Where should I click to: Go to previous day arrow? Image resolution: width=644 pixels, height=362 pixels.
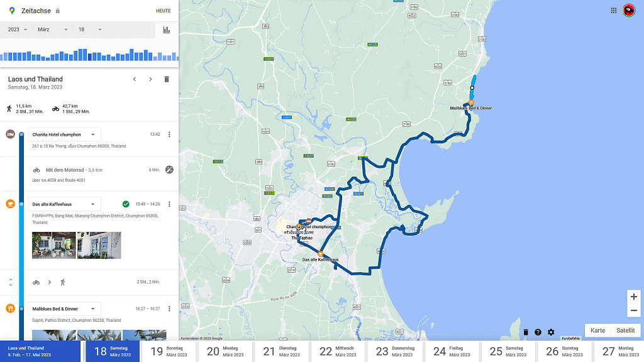pyautogui.click(x=134, y=79)
